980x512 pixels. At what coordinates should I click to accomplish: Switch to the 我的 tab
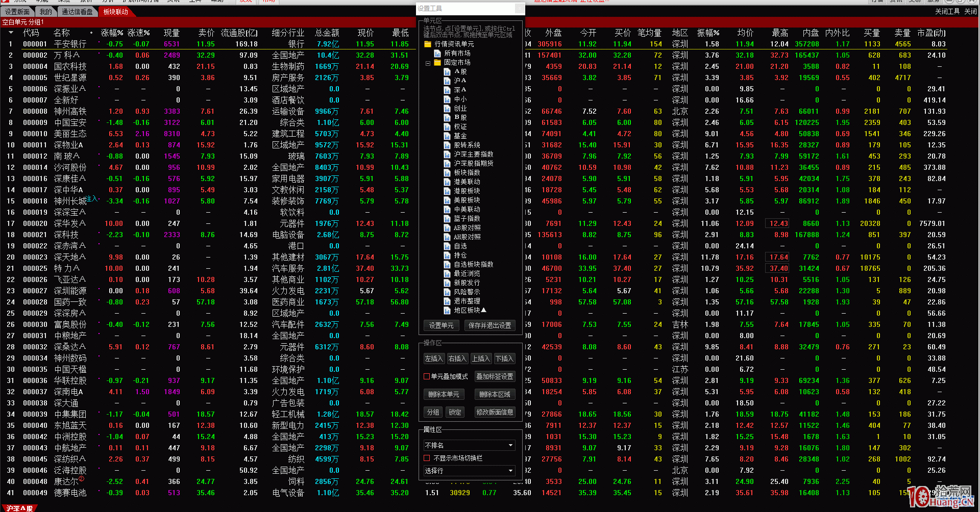[x=46, y=12]
